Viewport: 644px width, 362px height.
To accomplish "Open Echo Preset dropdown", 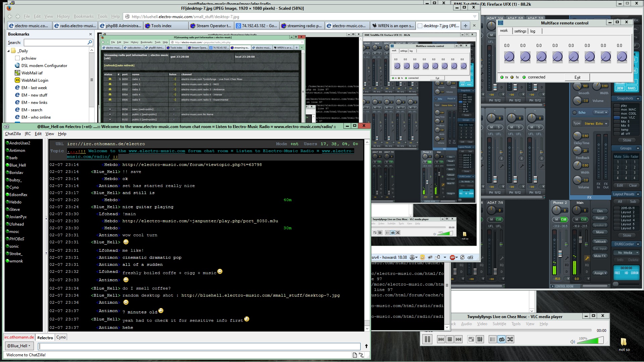I will [601, 112].
